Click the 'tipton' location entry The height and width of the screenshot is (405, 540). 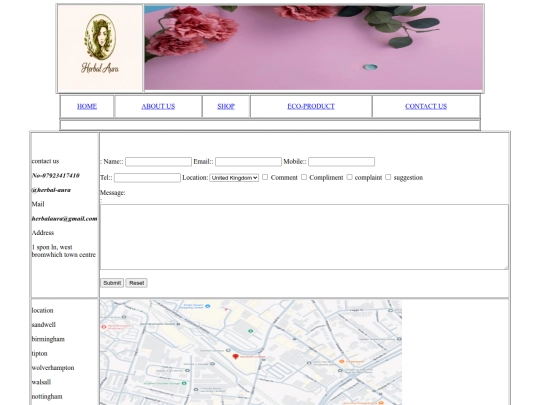coord(39,354)
